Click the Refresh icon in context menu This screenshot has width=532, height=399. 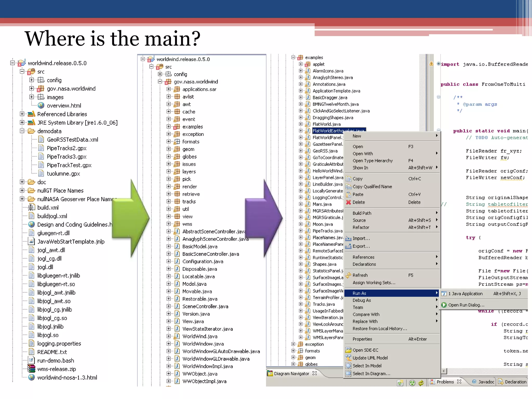pos(348,275)
